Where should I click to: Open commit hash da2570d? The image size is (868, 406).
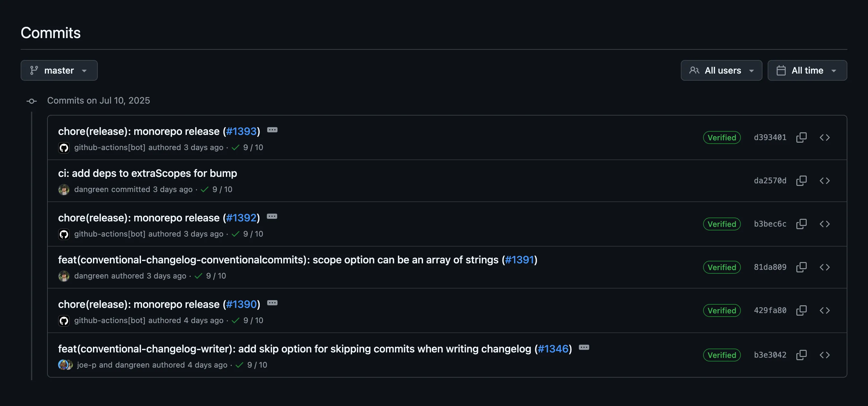pos(770,181)
